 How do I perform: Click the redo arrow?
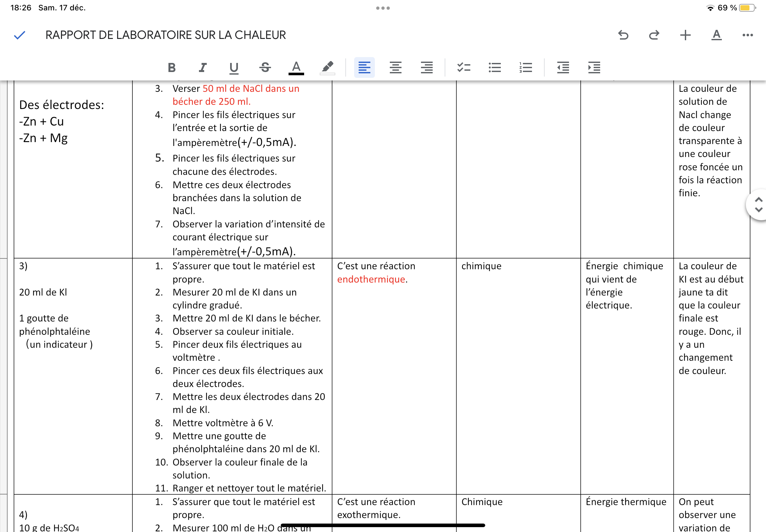[654, 35]
